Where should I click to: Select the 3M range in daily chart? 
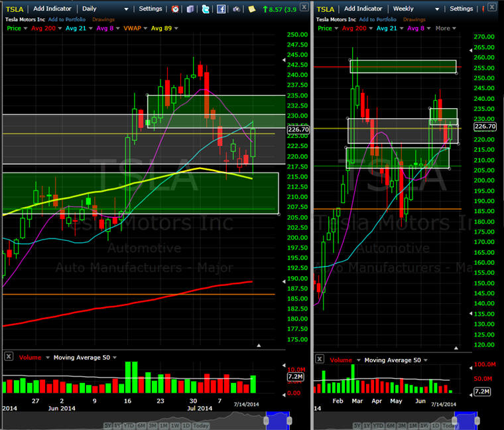tap(153, 426)
